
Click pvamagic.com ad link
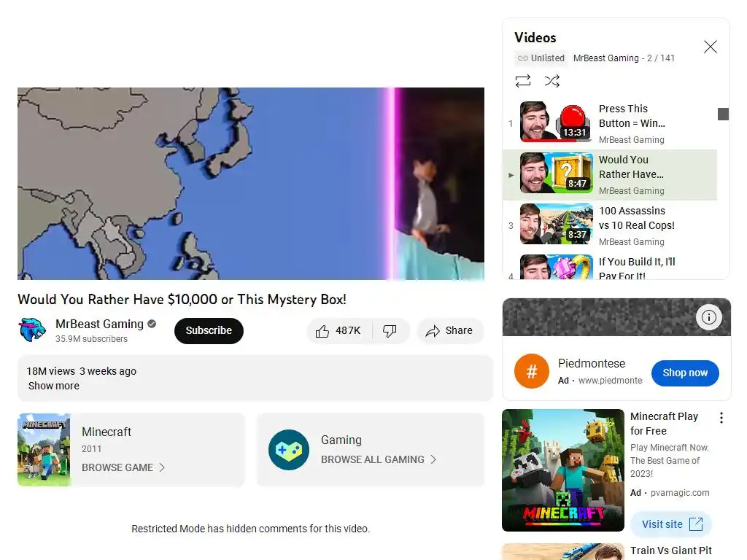[x=680, y=493]
